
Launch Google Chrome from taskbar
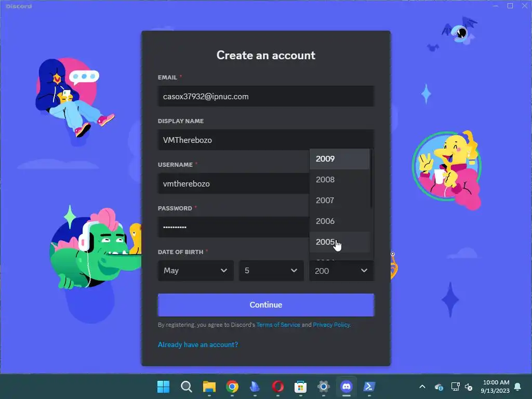232,387
